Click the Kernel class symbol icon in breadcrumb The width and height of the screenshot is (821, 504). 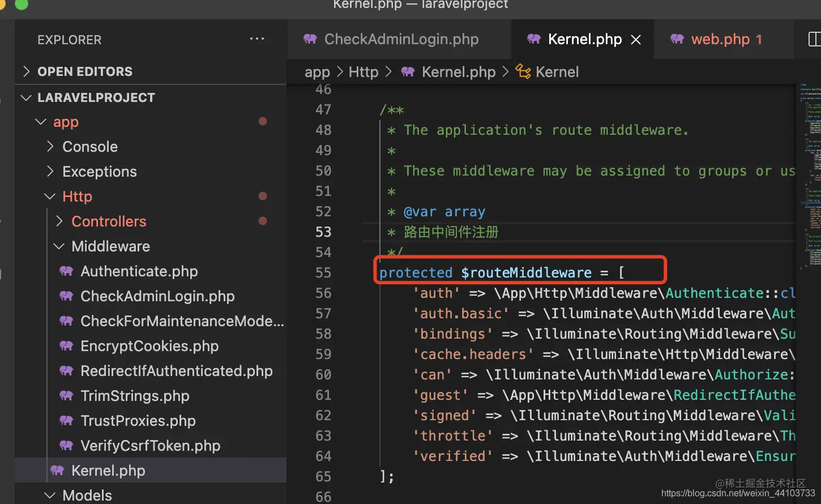523,72
